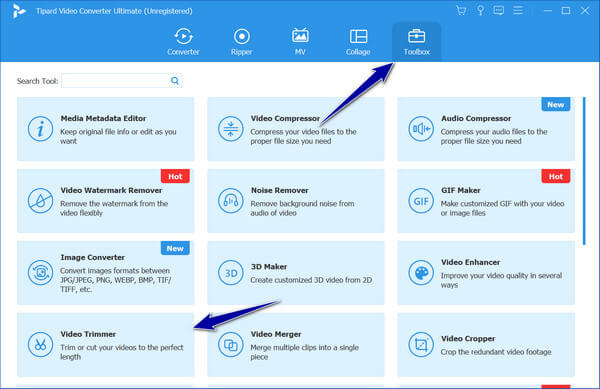
Task: Open Audio Compressor title
Action: pyautogui.click(x=476, y=119)
